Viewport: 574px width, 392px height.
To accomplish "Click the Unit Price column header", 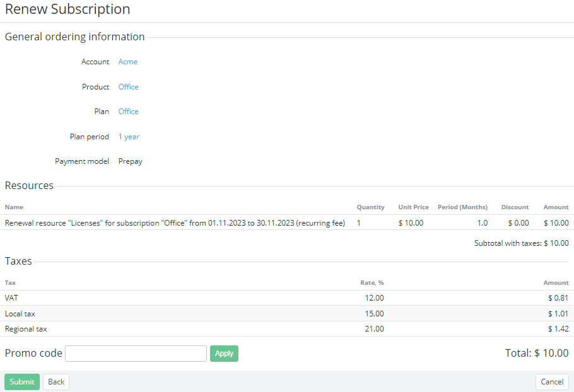I will pyautogui.click(x=413, y=207).
